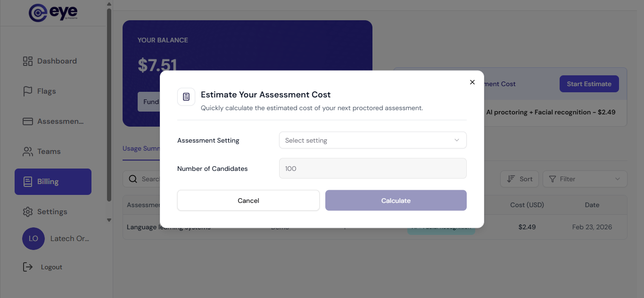Open the Assessment Setting dropdown

click(x=373, y=140)
